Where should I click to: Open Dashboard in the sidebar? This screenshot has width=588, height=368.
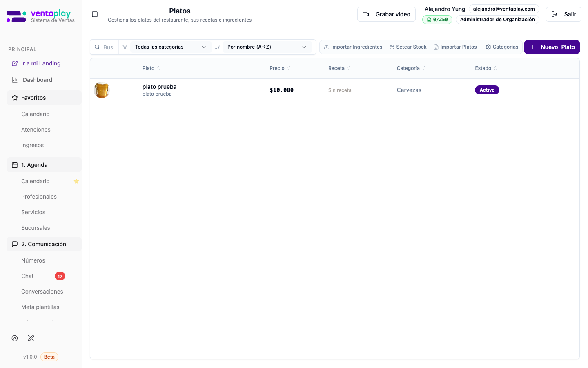[38, 80]
